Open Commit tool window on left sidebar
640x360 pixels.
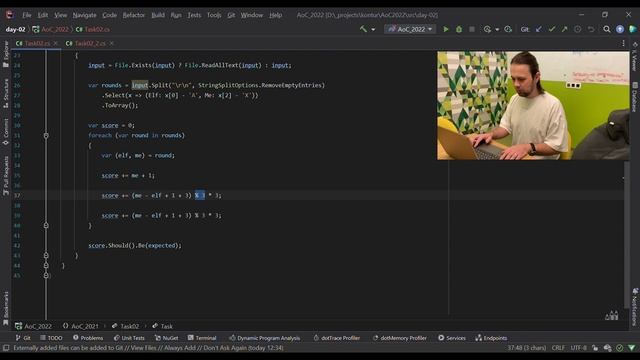6,132
